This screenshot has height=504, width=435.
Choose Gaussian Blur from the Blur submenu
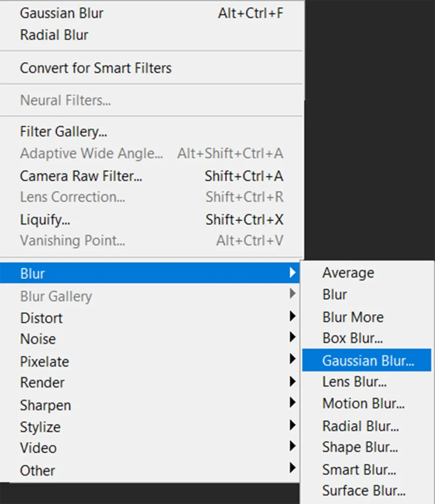tap(368, 361)
